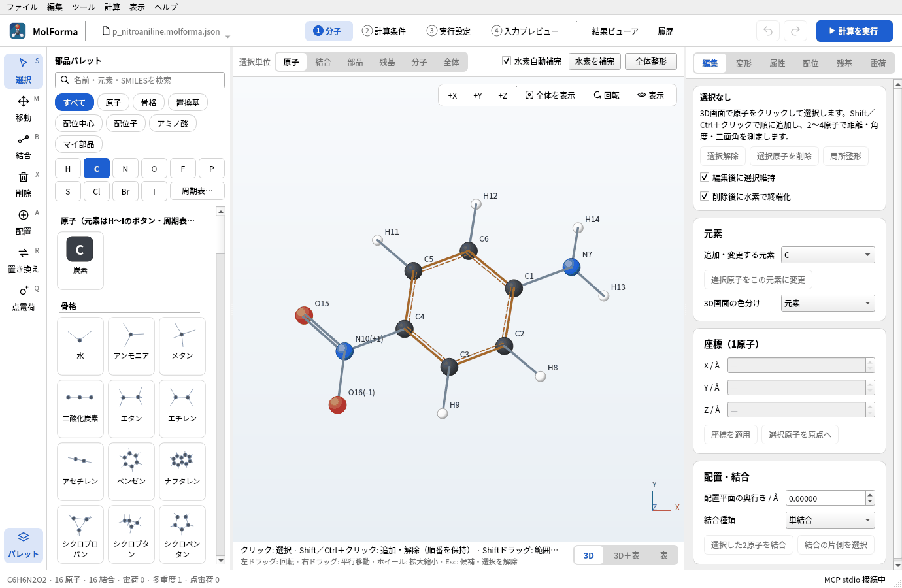Image resolution: width=902 pixels, height=588 pixels.
Task: Activate the 結合 bond tool
Action: pos(24,146)
